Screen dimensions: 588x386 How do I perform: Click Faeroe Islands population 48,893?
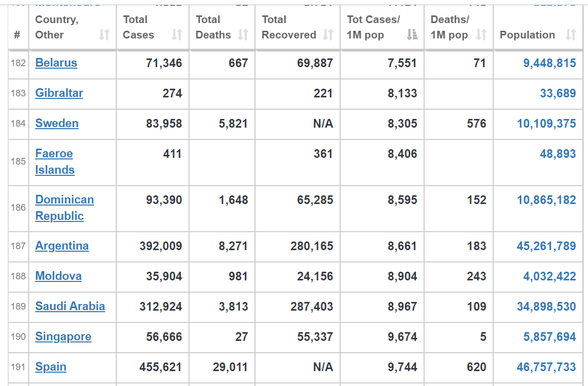[x=558, y=154]
